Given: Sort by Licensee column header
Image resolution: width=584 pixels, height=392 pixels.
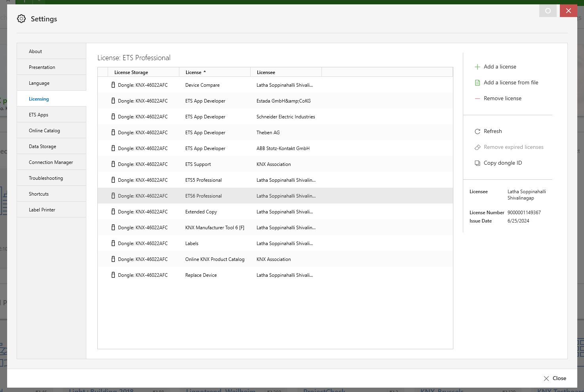Looking at the screenshot, I should click(x=286, y=72).
